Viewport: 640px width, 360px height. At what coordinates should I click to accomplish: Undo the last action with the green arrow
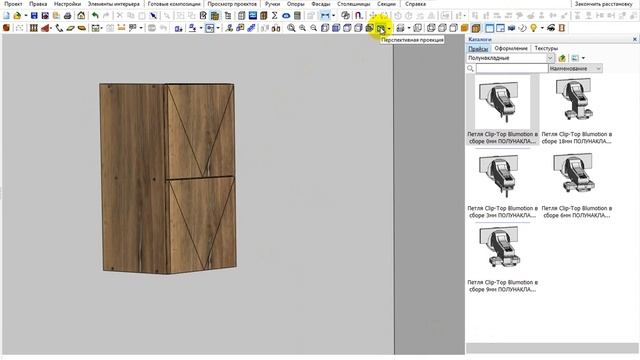(95, 16)
